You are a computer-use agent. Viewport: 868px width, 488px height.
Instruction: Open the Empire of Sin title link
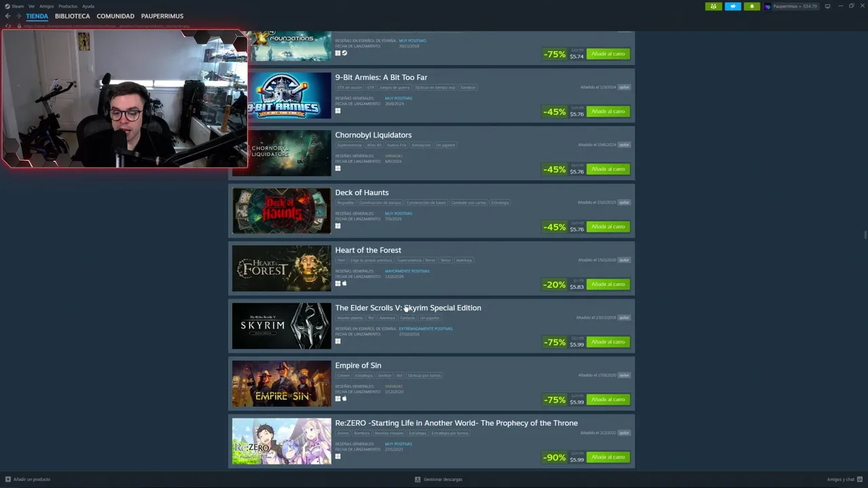[358, 365]
